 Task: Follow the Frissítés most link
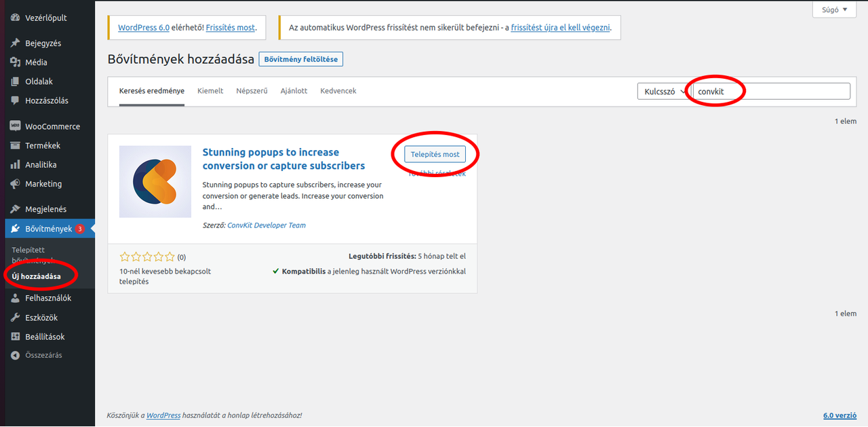coord(231,27)
